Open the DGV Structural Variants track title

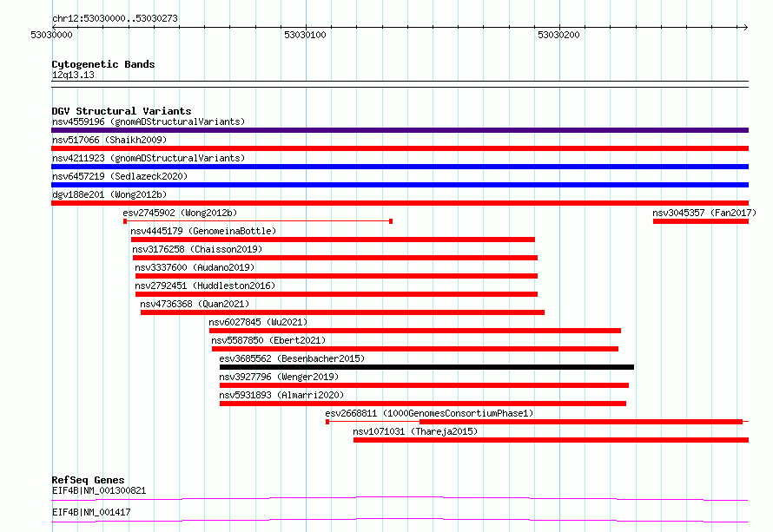122,111
